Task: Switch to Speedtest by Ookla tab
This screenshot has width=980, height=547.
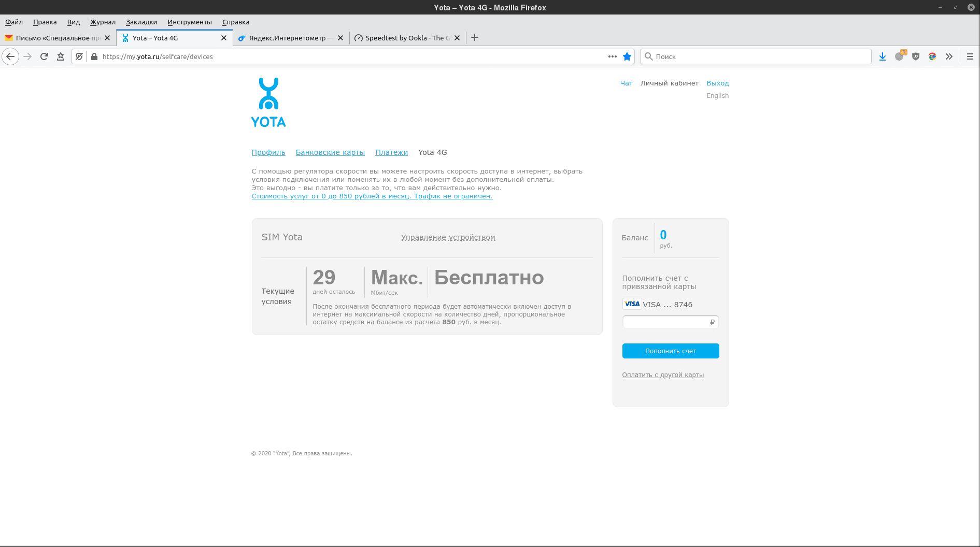Action: 403,38
